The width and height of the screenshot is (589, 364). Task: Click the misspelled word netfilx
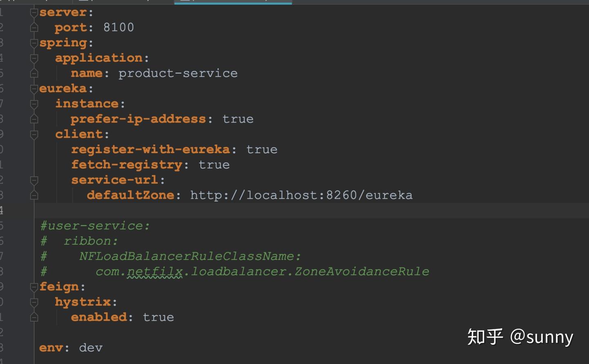pos(155,272)
